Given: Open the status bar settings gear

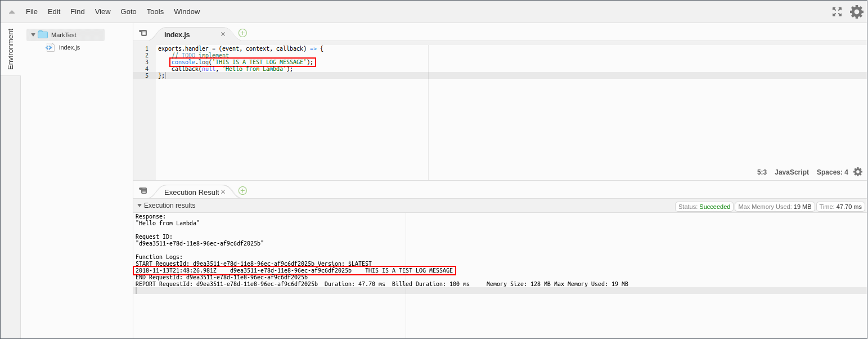Looking at the screenshot, I should click(x=858, y=172).
